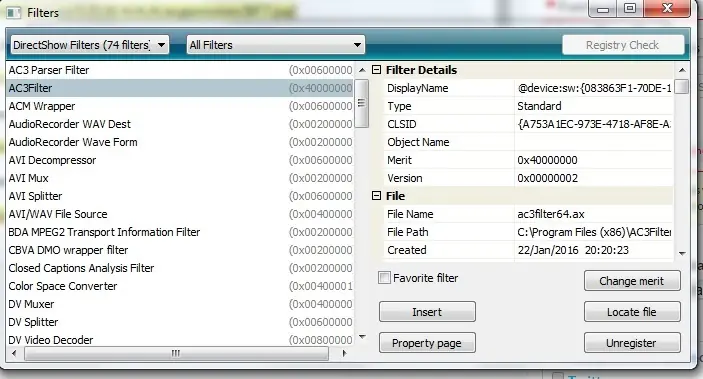
Task: Collapse the Filter Details section
Action: pyautogui.click(x=377, y=70)
